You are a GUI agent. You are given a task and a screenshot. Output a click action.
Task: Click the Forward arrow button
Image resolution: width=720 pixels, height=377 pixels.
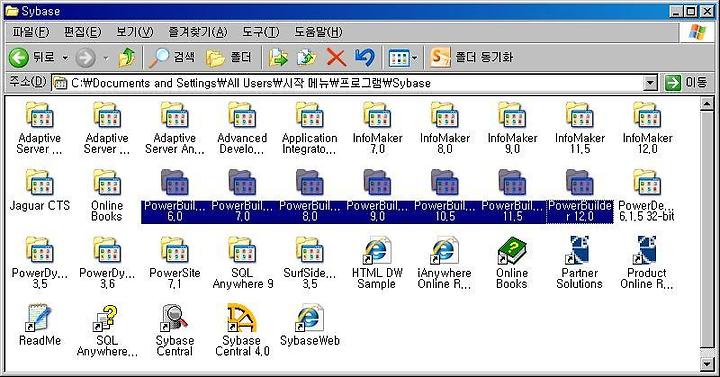coord(85,58)
